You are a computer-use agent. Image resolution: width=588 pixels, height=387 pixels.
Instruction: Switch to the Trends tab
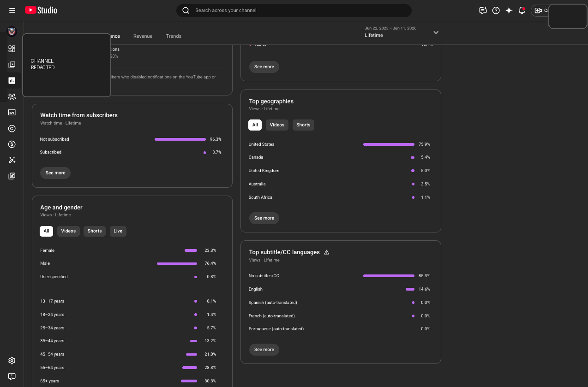pyautogui.click(x=174, y=36)
